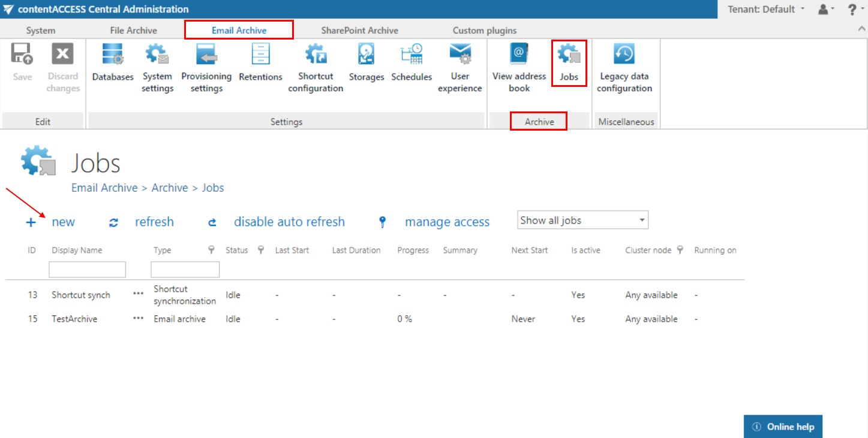Click disable auto refresh

click(289, 222)
